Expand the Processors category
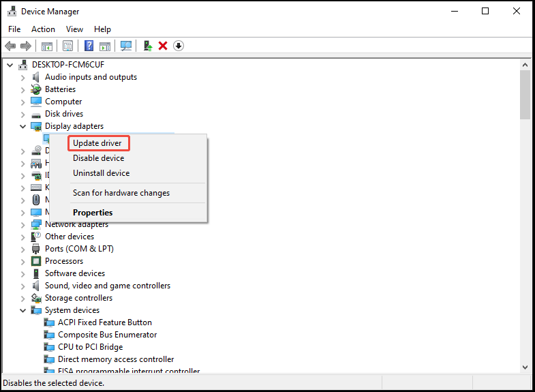Viewport: 535px width, 392px height. tap(23, 262)
